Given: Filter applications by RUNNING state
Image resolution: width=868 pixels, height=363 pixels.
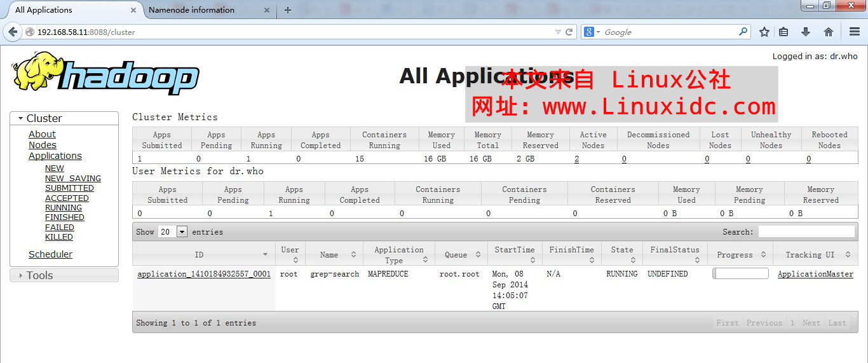Looking at the screenshot, I should point(64,208).
